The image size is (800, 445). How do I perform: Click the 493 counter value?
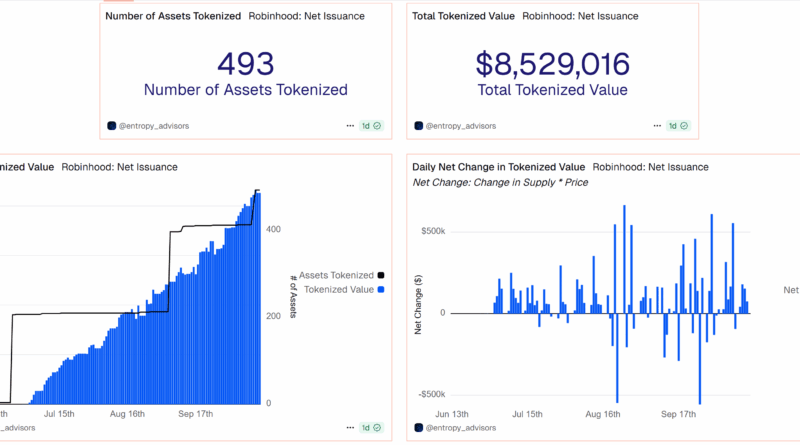(x=245, y=65)
